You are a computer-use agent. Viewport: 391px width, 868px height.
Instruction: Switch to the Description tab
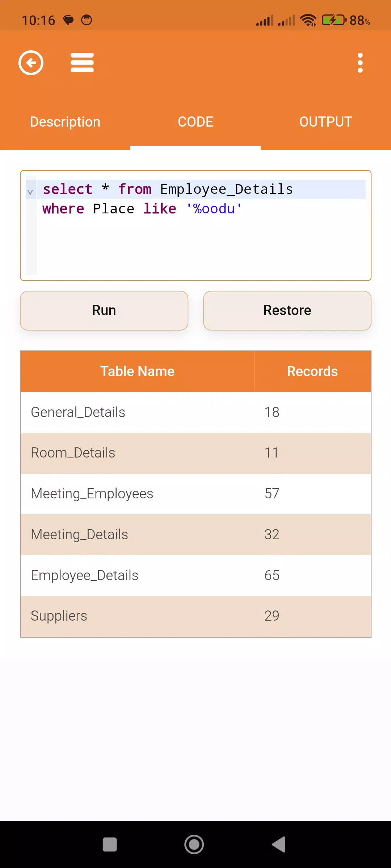pos(65,122)
